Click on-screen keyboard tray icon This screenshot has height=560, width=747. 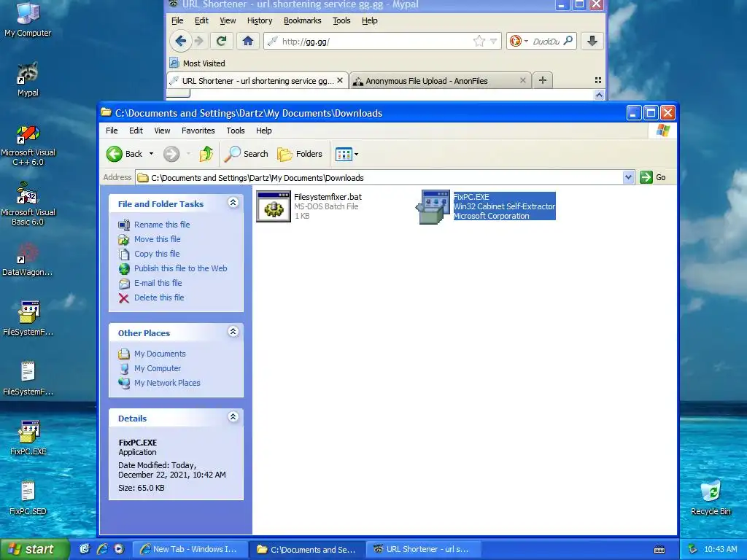coord(659,550)
